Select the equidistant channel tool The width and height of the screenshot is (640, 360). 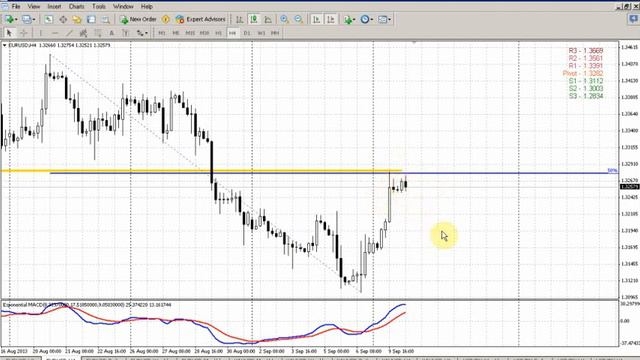tap(83, 33)
